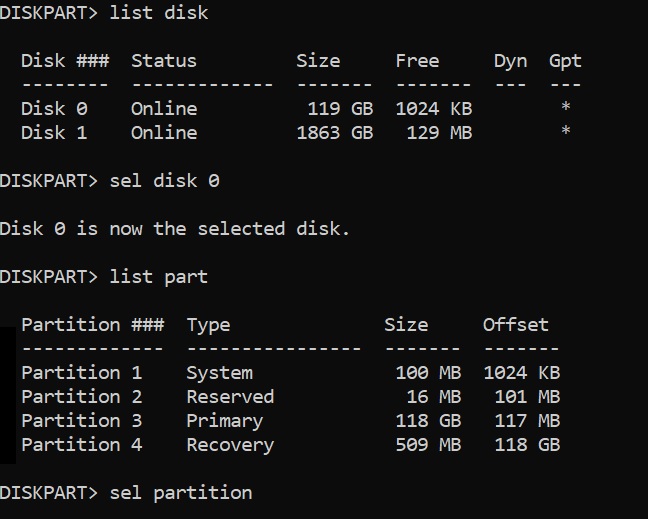This screenshot has width=648, height=519.
Task: Click the 'list part' command line
Action: tap(104, 277)
